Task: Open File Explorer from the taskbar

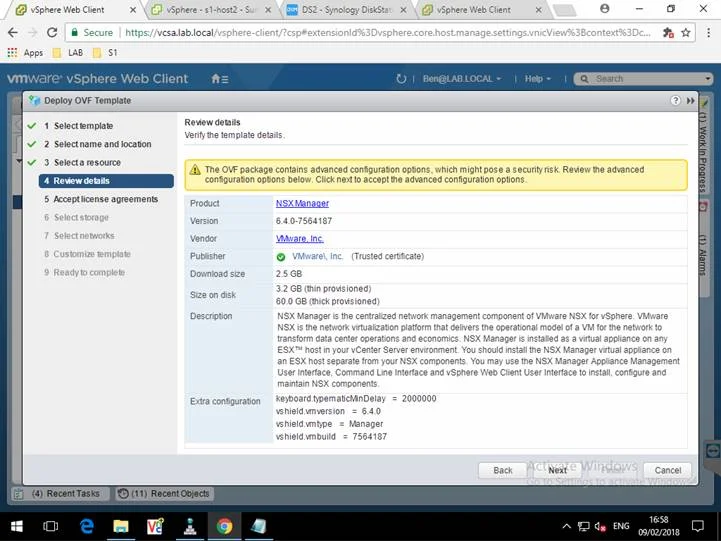Action: pyautogui.click(x=121, y=526)
